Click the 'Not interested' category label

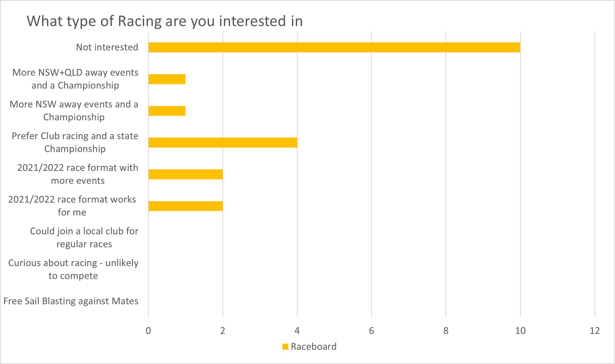click(107, 47)
